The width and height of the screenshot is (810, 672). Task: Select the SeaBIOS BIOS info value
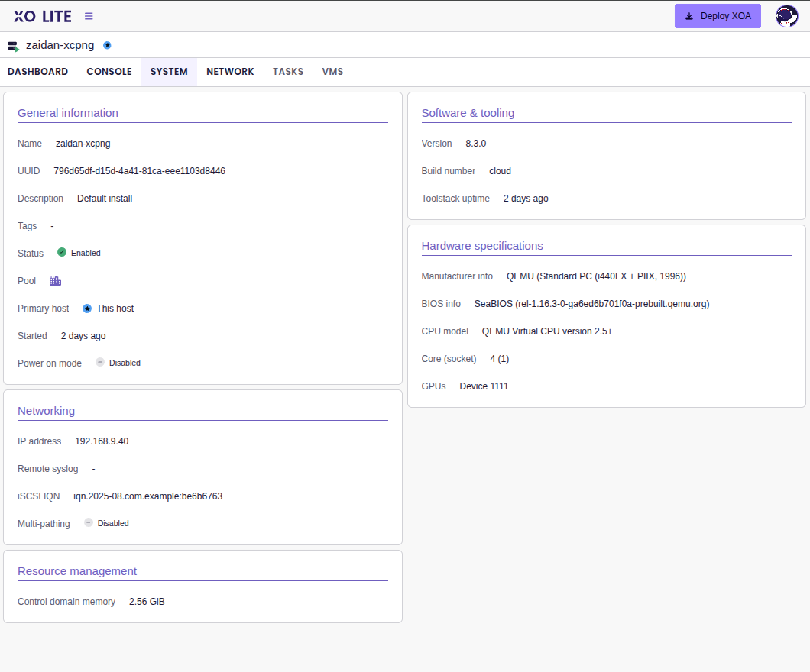pyautogui.click(x=592, y=304)
